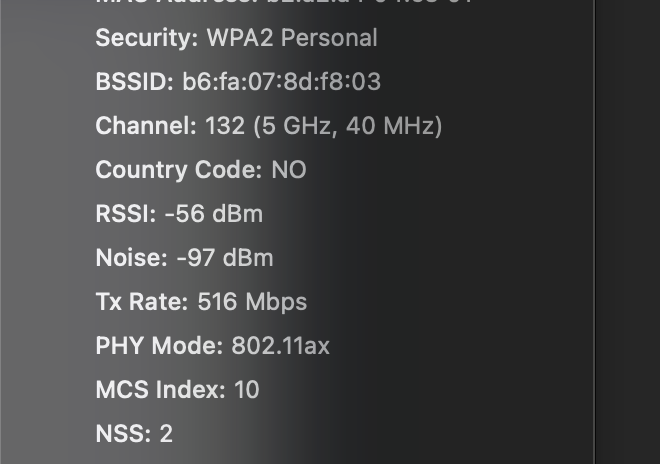Image resolution: width=660 pixels, height=464 pixels.
Task: Select the MCS Index value 10
Action: point(247,389)
